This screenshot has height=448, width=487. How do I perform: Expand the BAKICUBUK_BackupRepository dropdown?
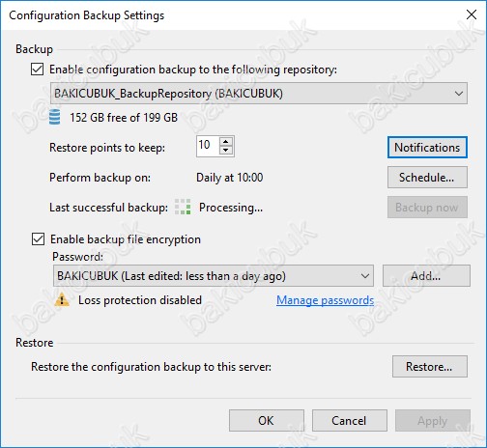tap(259, 94)
